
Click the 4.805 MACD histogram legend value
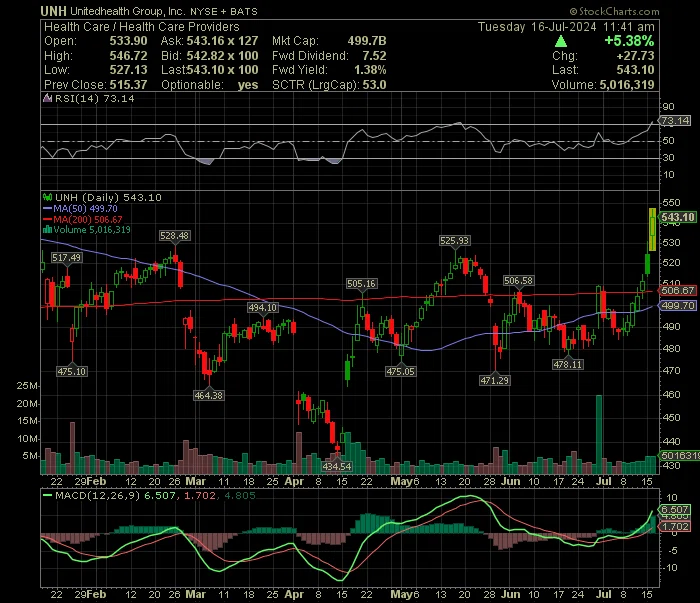click(x=240, y=495)
